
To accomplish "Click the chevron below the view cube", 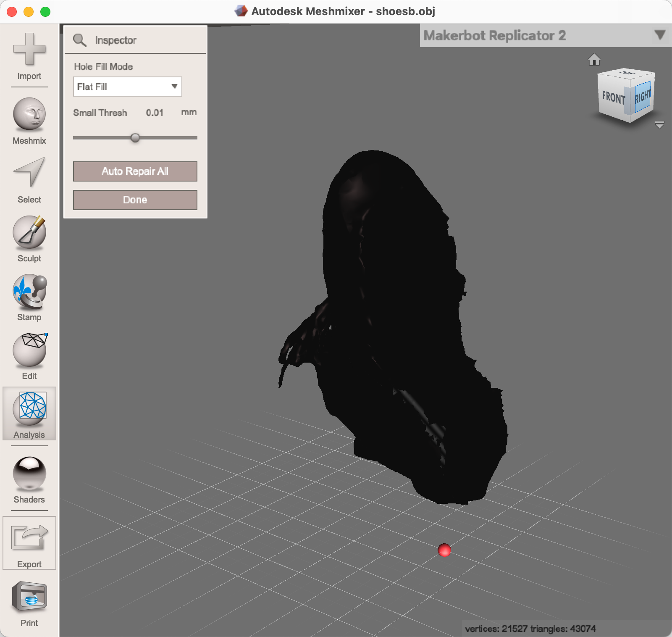I will (x=659, y=125).
